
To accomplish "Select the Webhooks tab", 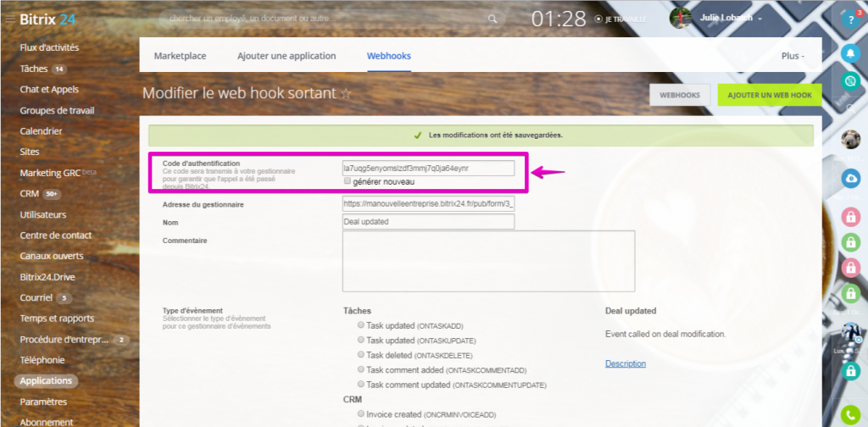I will coord(388,56).
